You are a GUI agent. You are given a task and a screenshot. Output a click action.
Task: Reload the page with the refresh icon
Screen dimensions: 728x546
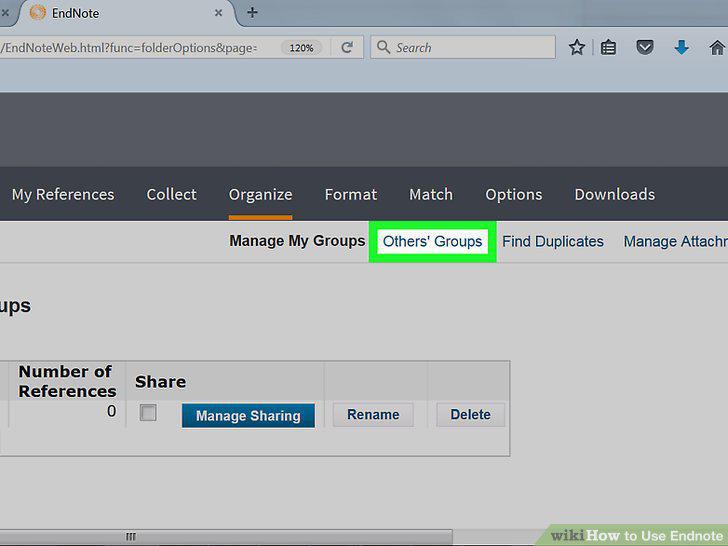347,47
